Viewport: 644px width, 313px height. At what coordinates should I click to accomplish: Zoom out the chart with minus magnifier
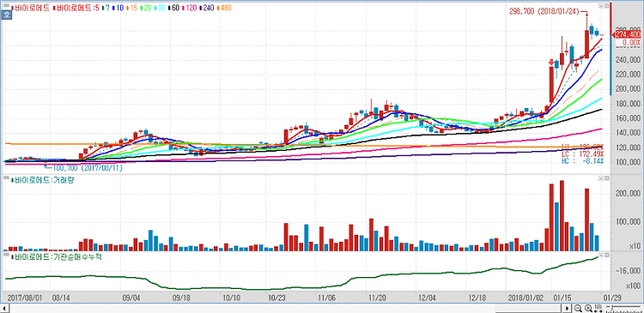tap(578, 308)
